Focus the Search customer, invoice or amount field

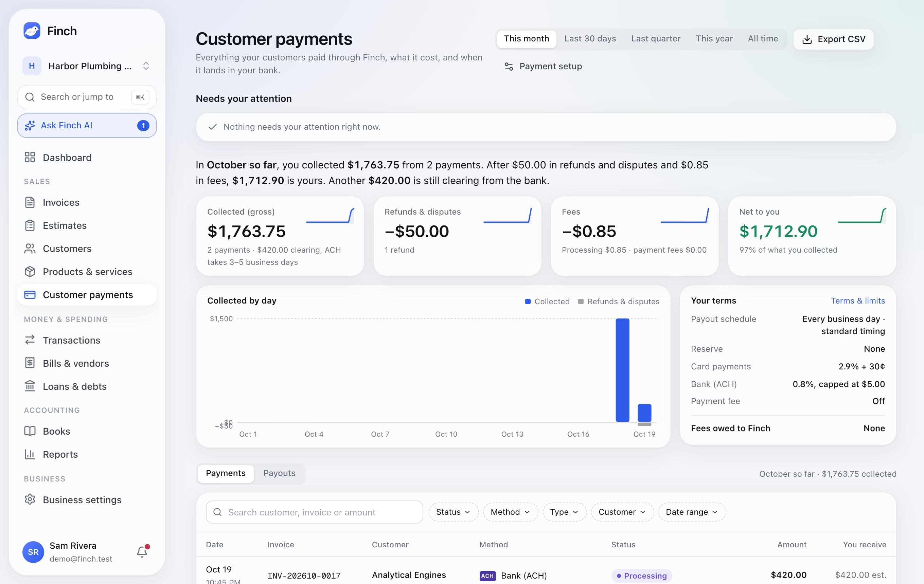point(314,512)
